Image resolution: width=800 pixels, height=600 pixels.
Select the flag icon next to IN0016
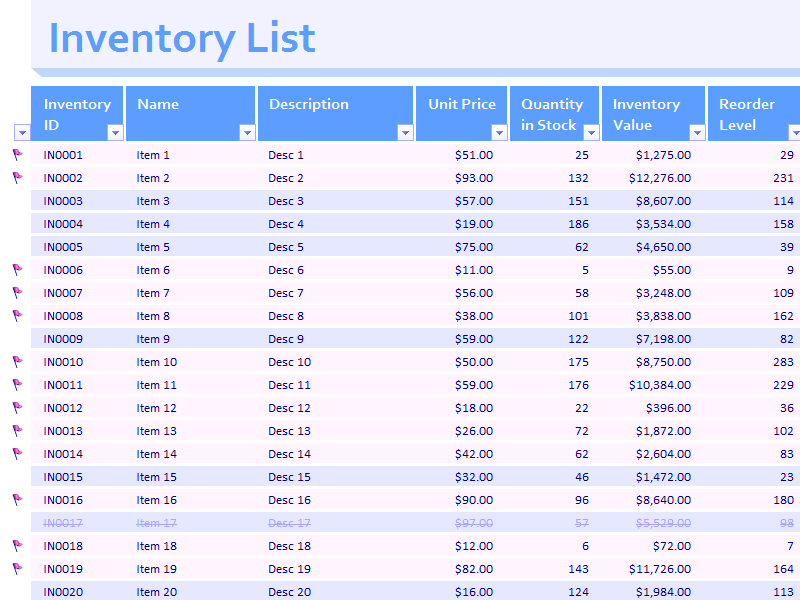click(15, 500)
